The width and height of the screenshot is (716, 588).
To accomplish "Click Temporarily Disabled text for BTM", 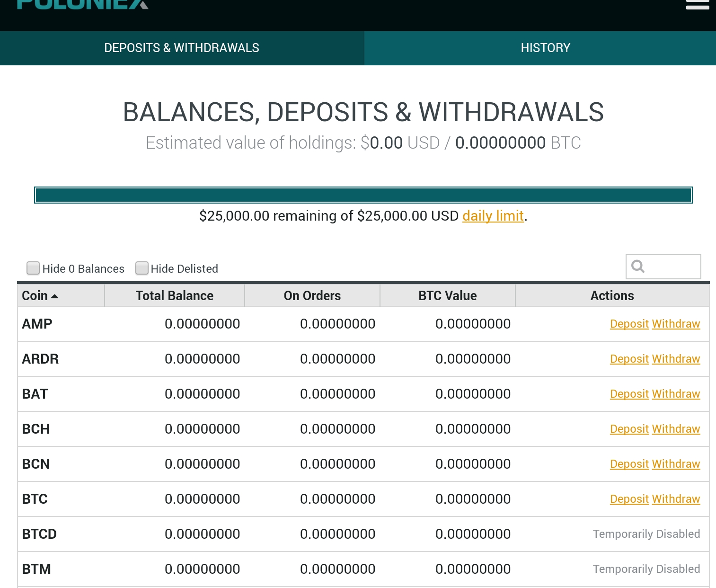I will tap(646, 569).
